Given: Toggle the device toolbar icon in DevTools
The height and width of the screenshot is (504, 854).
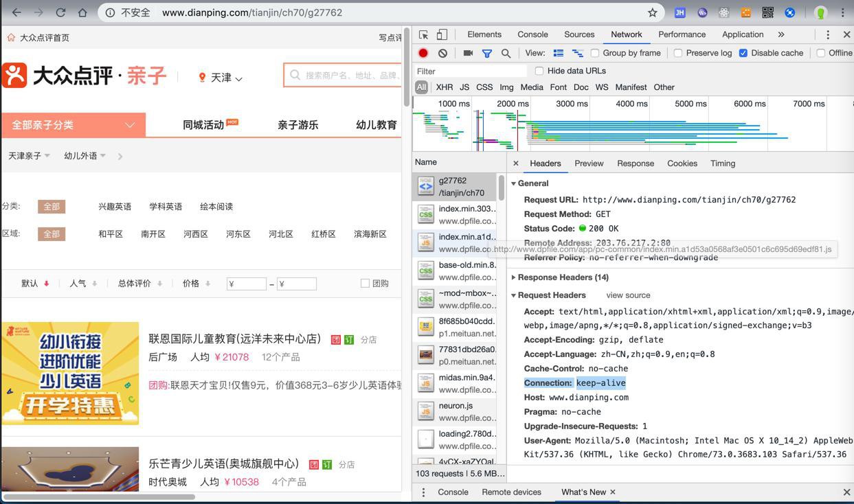Looking at the screenshot, I should click(442, 34).
